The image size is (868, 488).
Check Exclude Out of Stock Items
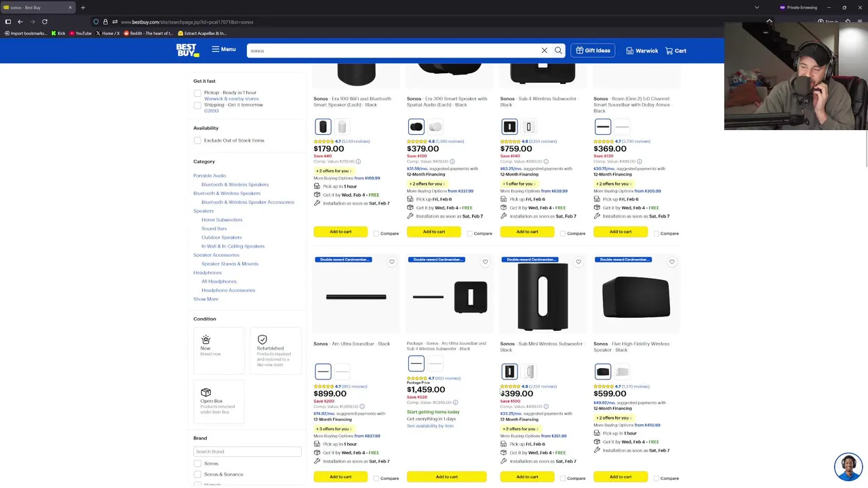(x=197, y=140)
